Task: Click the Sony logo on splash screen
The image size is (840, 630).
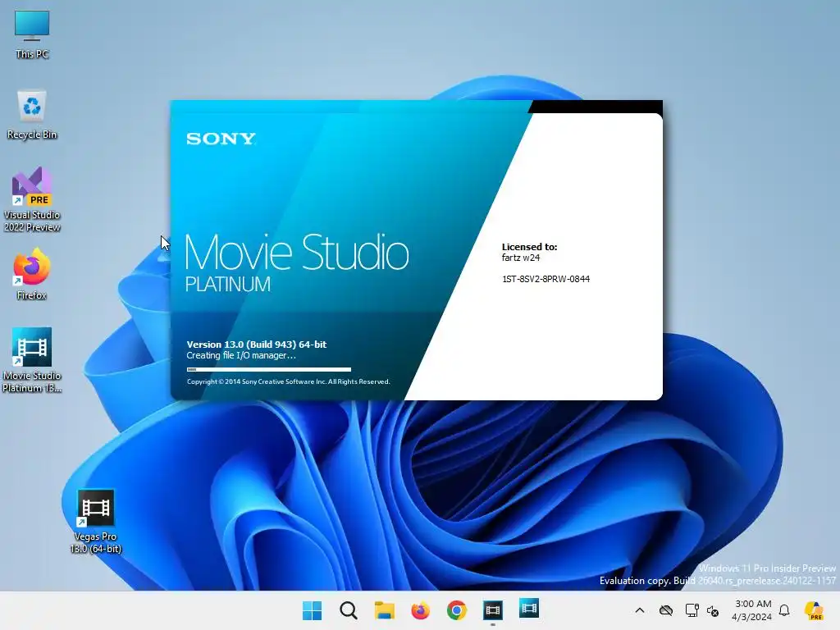Action: coord(221,139)
